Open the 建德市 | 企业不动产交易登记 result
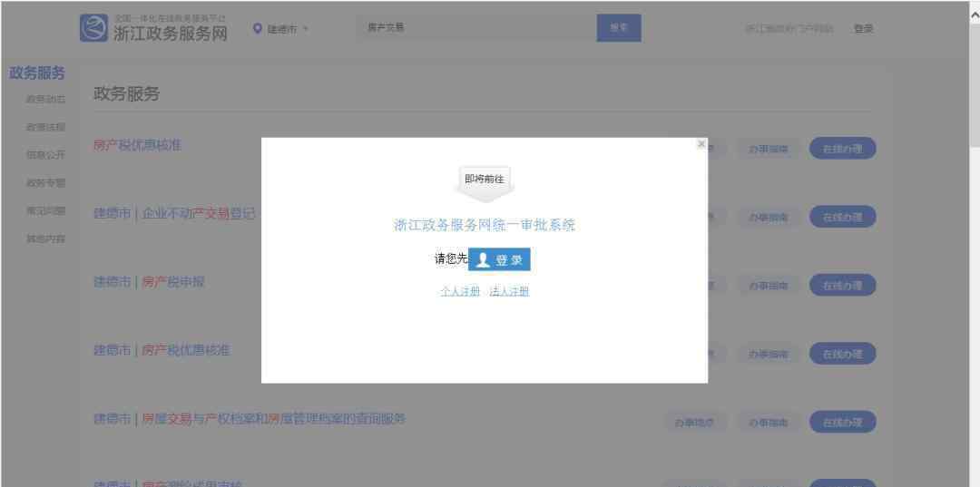This screenshot has width=980, height=487. coord(174,213)
